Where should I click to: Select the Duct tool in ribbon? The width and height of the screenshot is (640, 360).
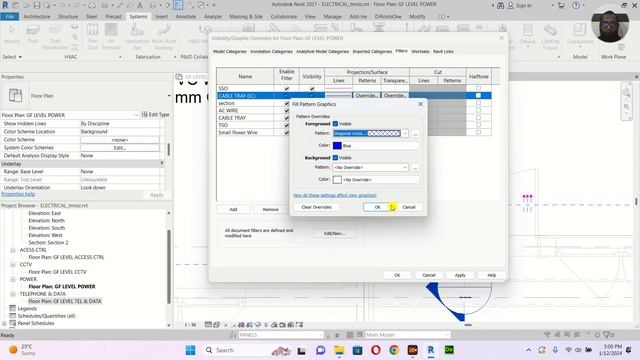point(33,33)
